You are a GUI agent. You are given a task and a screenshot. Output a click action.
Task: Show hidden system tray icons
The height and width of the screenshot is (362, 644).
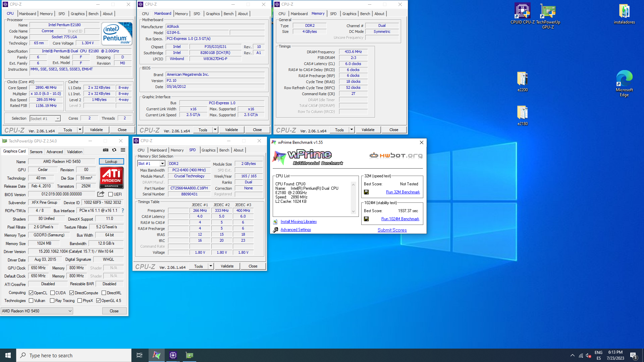click(572, 355)
